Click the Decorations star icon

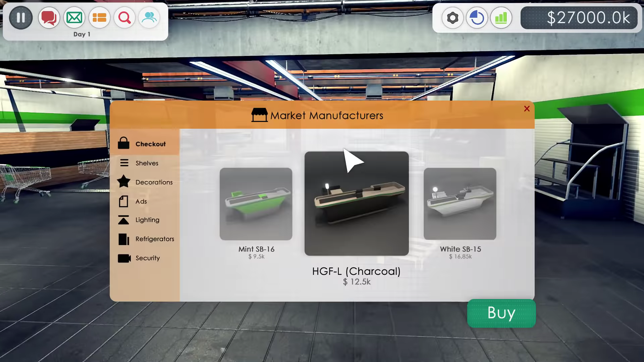point(124,181)
